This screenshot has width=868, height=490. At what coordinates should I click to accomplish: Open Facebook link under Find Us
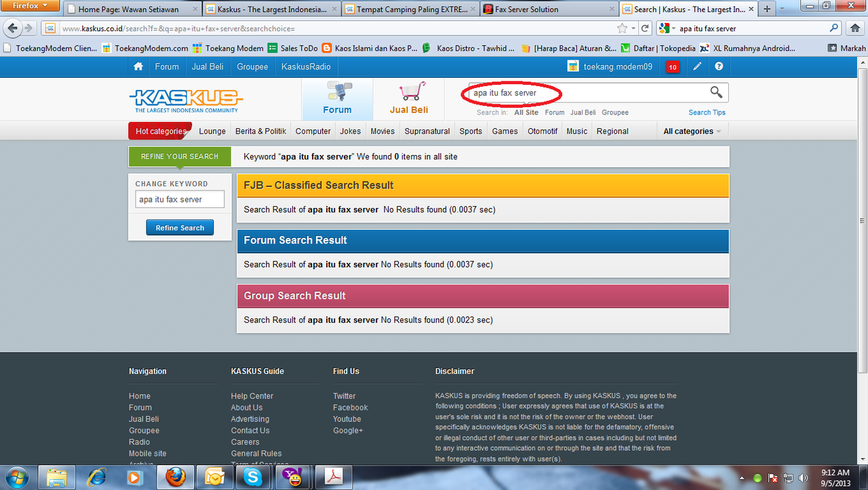351,407
